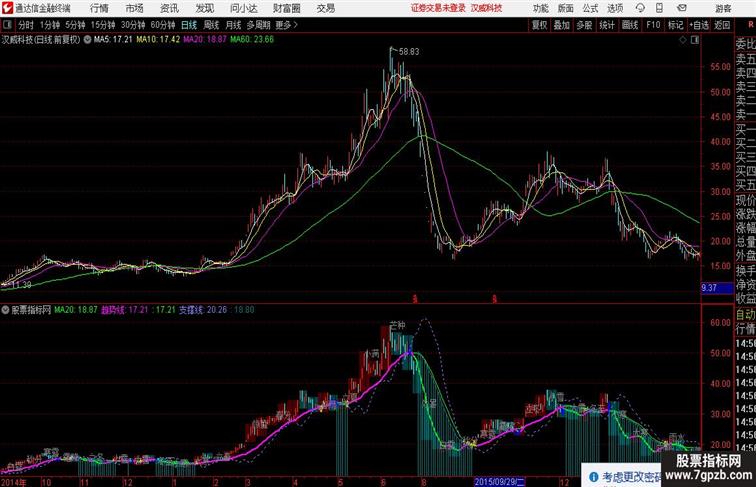Click the 支撑线 label in sub-chart

click(x=191, y=310)
